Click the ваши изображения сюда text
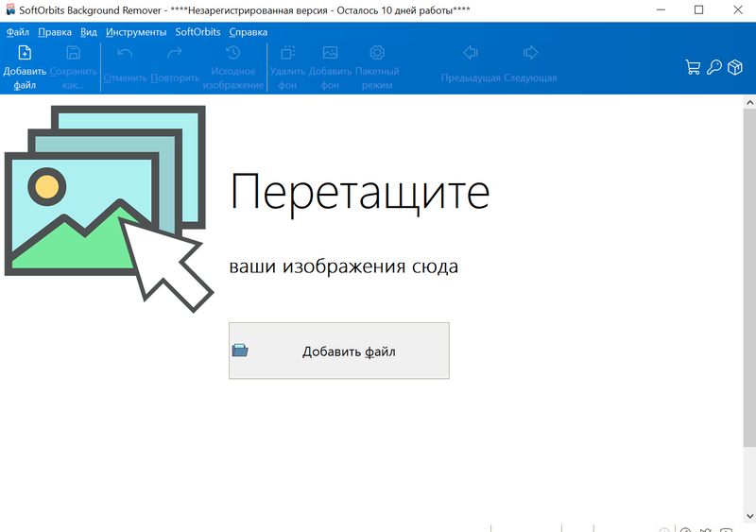Image resolution: width=756 pixels, height=532 pixels. pos(343,266)
